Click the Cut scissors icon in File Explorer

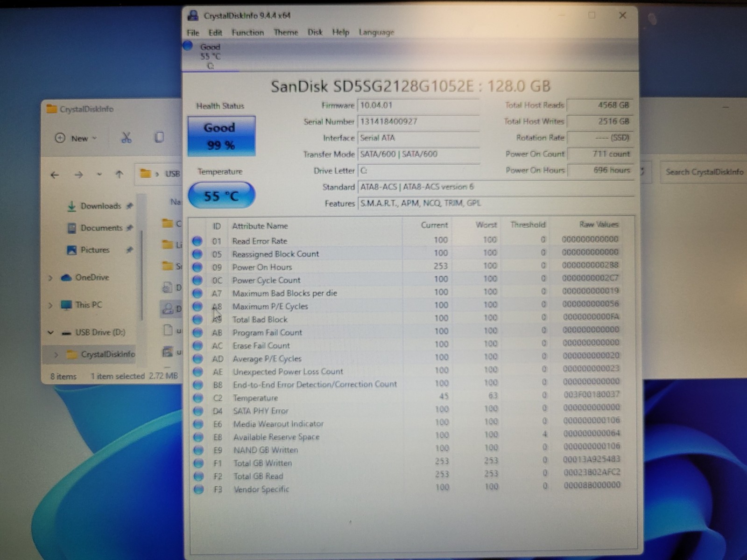pyautogui.click(x=126, y=138)
